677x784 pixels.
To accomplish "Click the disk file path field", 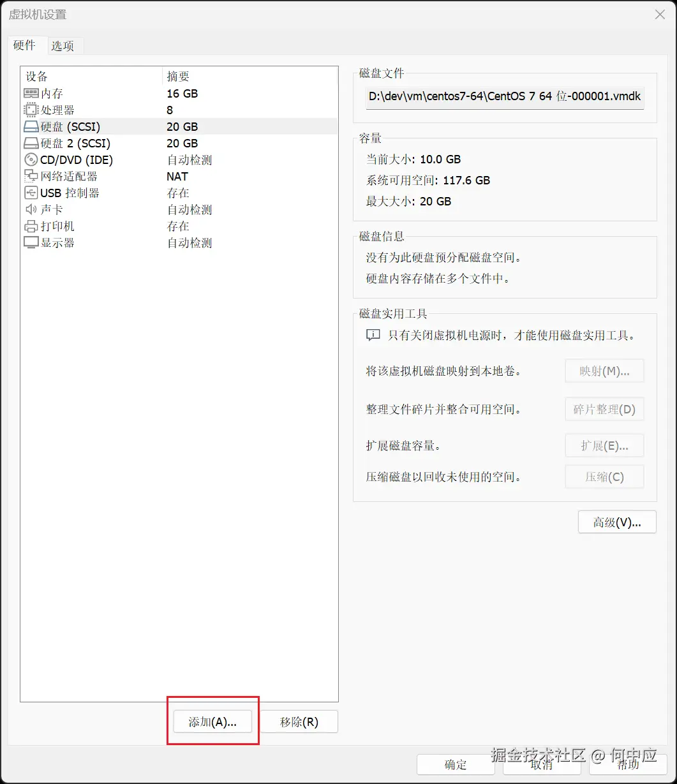I will (x=504, y=97).
